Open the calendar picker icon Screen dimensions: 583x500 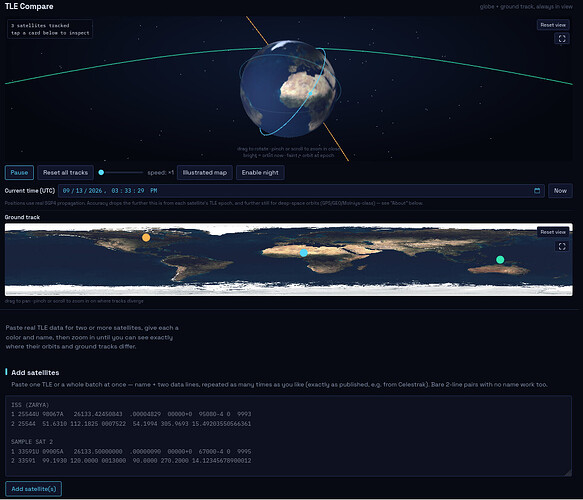tap(537, 191)
